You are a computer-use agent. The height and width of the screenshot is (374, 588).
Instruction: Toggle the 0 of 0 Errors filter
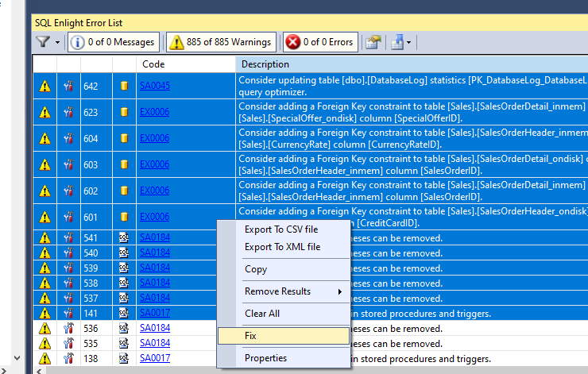coord(320,42)
